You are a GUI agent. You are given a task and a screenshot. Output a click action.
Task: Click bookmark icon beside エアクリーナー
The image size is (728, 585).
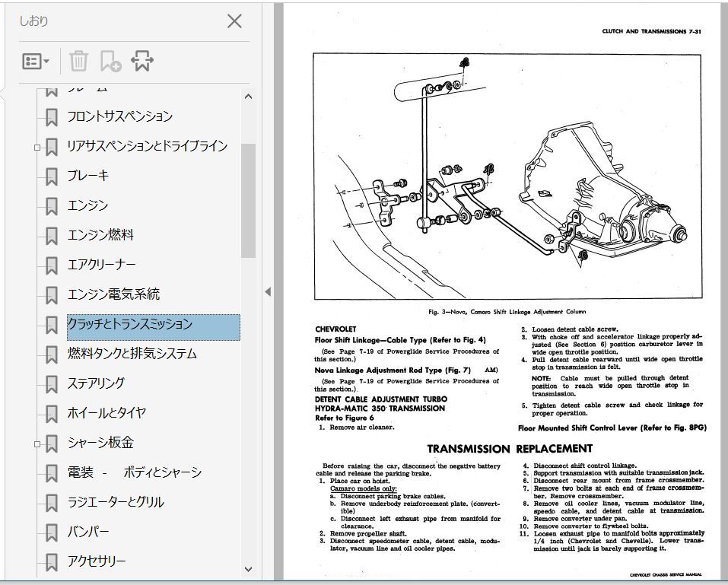click(52, 266)
